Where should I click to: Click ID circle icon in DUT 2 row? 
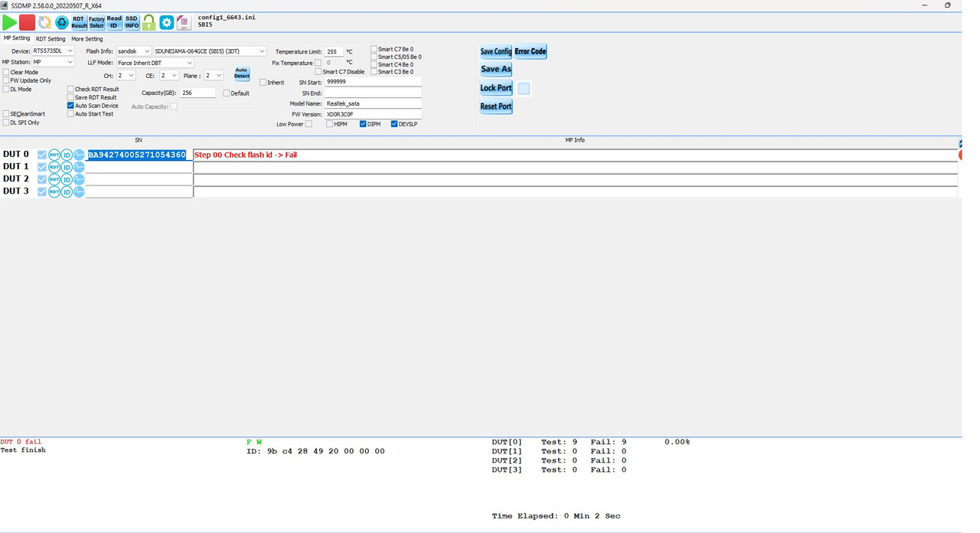(67, 179)
